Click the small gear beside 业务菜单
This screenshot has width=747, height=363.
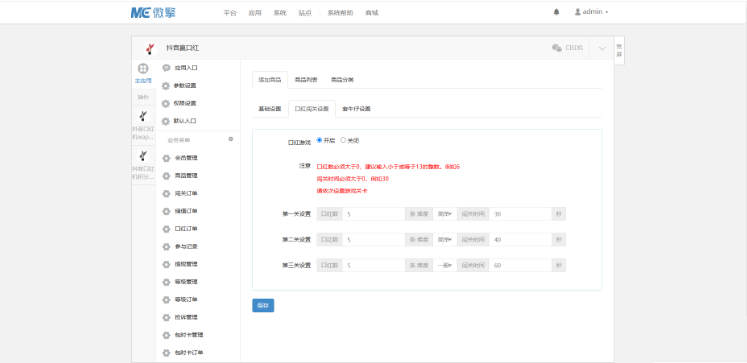(231, 139)
